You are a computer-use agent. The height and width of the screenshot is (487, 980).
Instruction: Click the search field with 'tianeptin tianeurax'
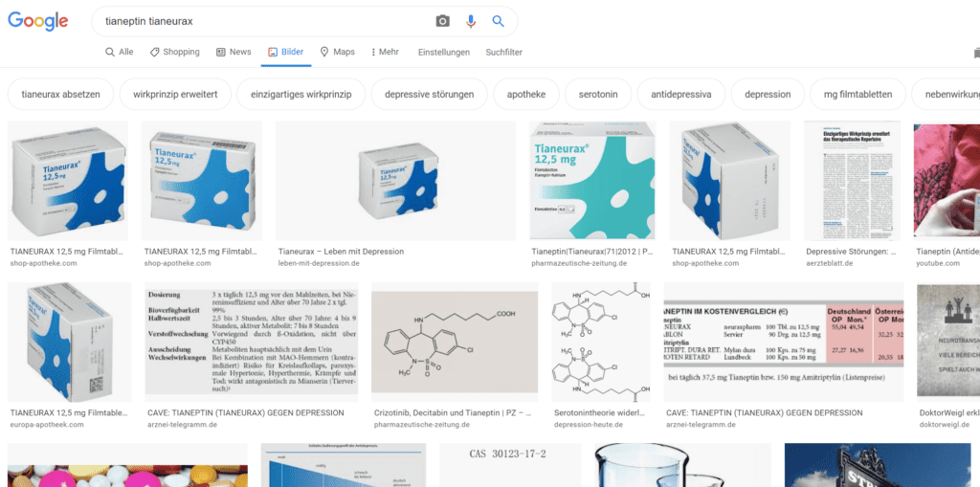point(258,21)
